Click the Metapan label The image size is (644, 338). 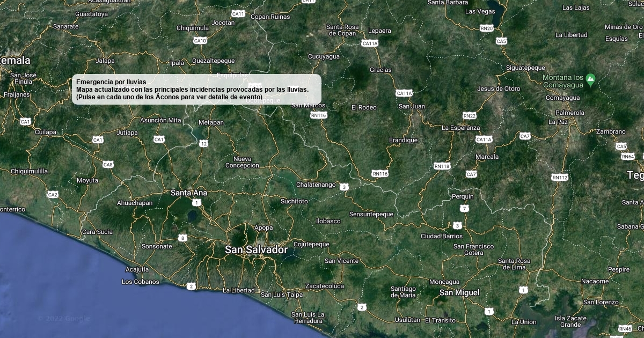pyautogui.click(x=211, y=122)
